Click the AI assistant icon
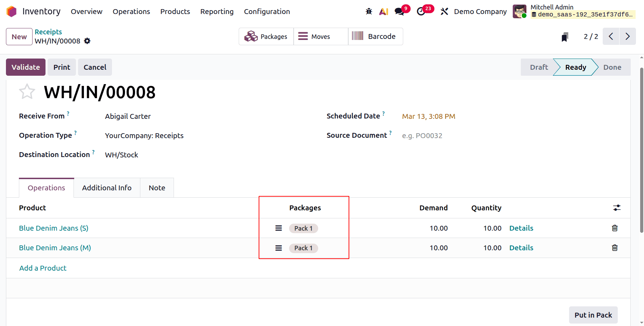This screenshot has width=644, height=326. tap(384, 11)
